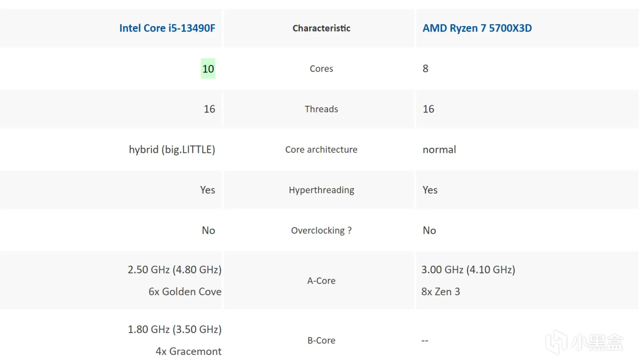The width and height of the screenshot is (642, 364).
Task: Open the Intel Core i5-13490F link
Action: 167,28
